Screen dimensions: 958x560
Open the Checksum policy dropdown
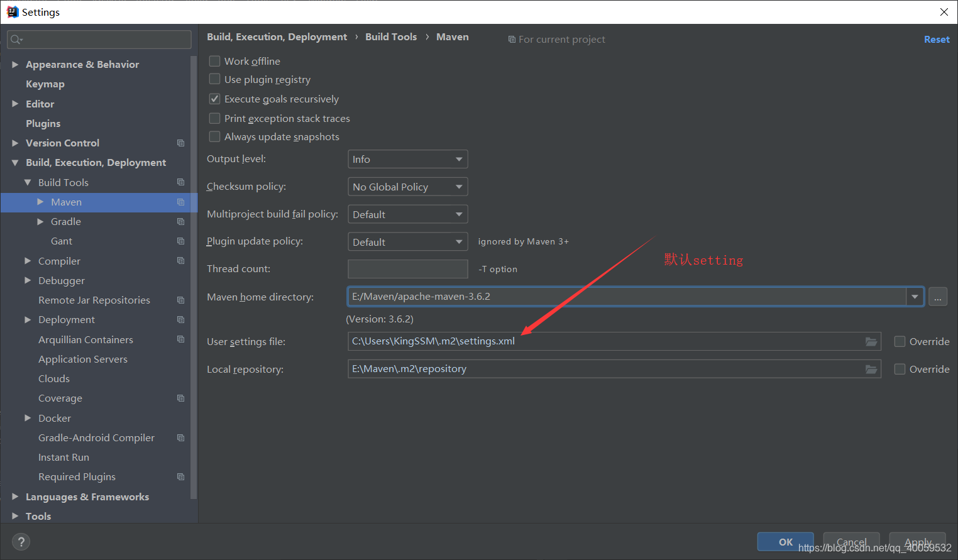[x=407, y=187]
